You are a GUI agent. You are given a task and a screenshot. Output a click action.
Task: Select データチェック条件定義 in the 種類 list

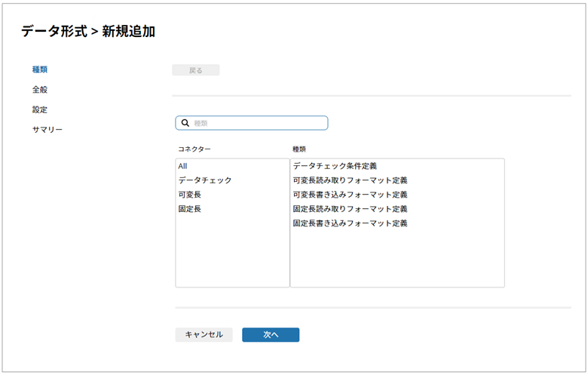[335, 166]
